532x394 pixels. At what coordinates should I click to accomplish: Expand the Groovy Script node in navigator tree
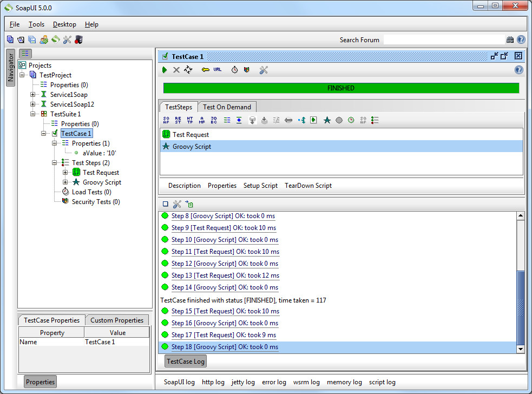point(65,182)
